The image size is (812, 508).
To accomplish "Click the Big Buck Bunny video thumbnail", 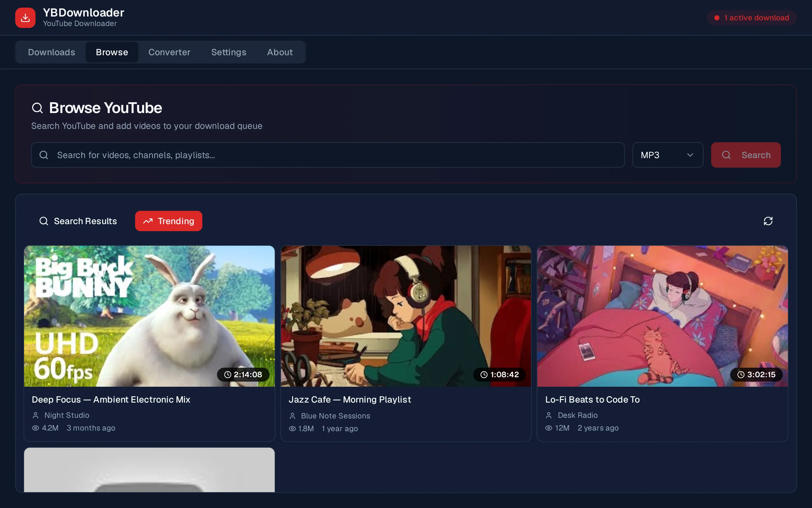I will [149, 316].
